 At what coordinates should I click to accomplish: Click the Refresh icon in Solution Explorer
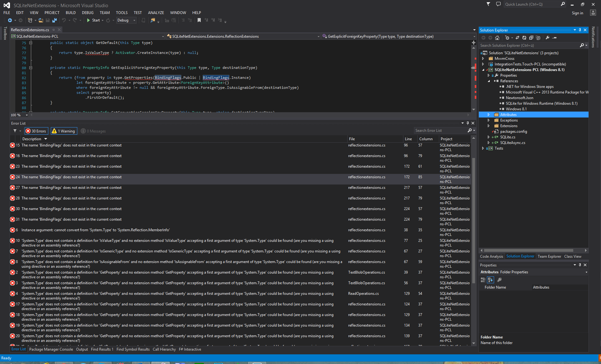[x=524, y=38]
